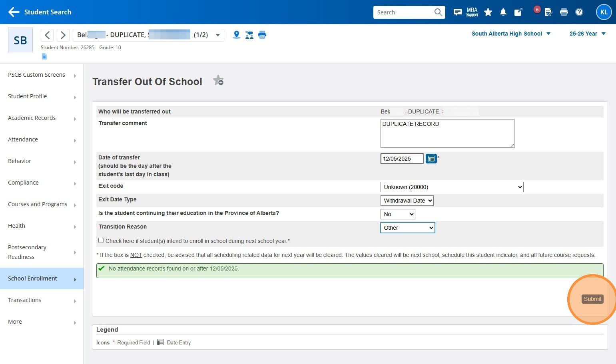Click the 'No attendance records found' message
This screenshot has width=616, height=364.
[174, 269]
